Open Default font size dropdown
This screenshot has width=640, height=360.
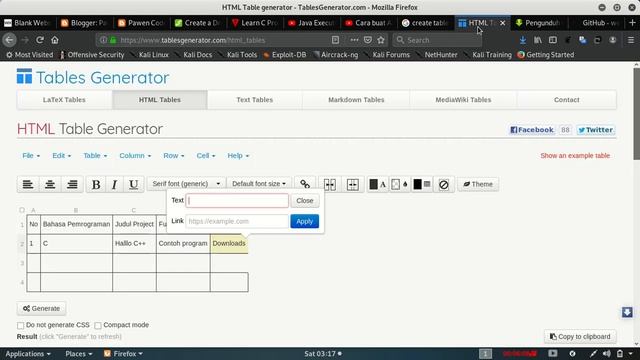[259, 184]
